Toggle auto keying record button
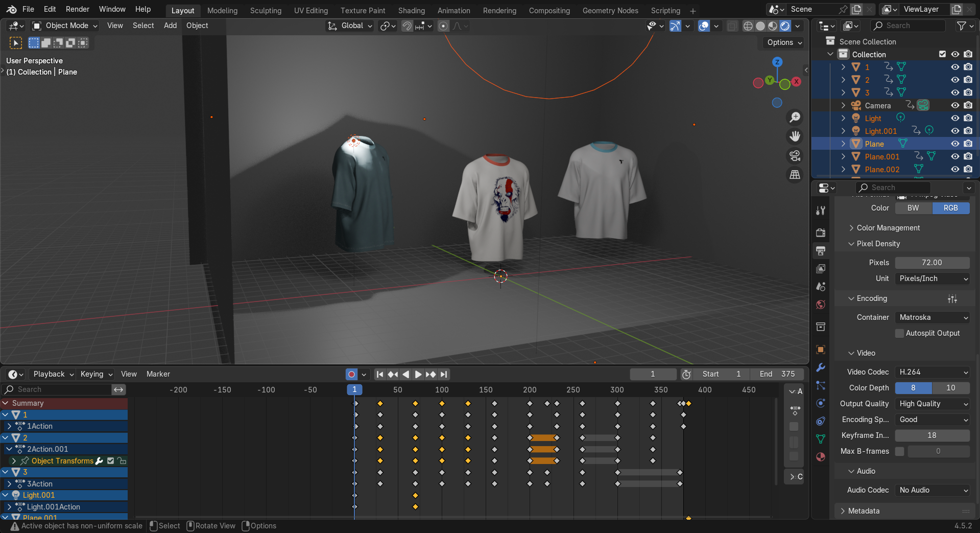 [x=351, y=374]
